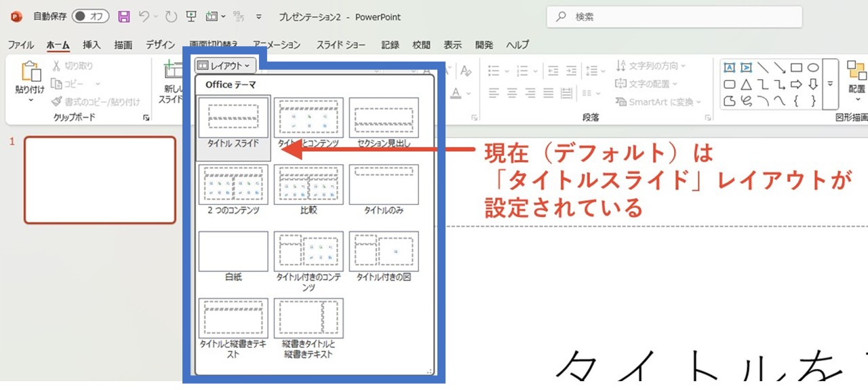Select the right arrow shape
Screen dimensions: 868x390
point(797,85)
